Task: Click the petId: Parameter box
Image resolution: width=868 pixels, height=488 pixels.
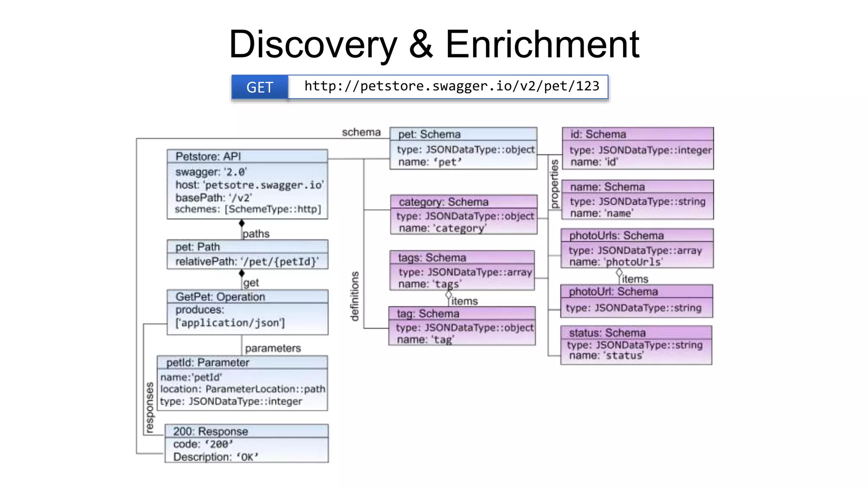Action: (x=242, y=383)
